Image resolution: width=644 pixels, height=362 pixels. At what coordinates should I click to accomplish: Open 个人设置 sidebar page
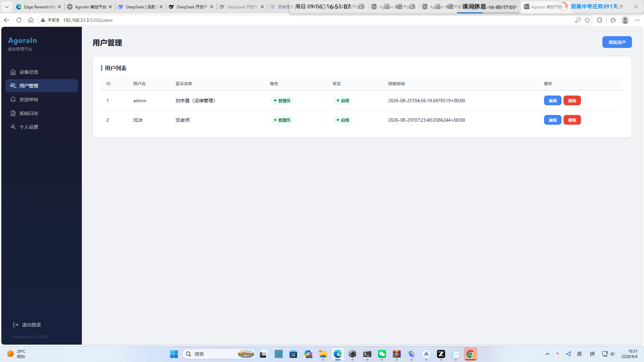(42, 127)
